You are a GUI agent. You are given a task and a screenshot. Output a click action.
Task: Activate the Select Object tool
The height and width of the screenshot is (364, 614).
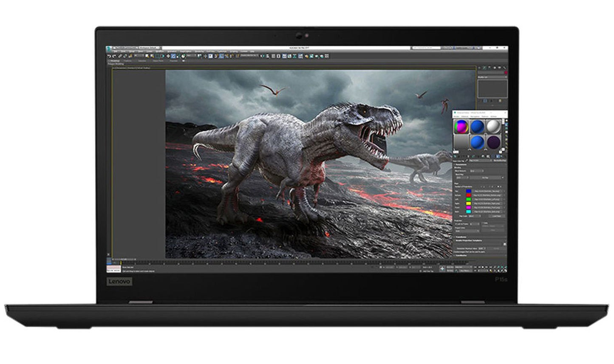tap(147, 56)
